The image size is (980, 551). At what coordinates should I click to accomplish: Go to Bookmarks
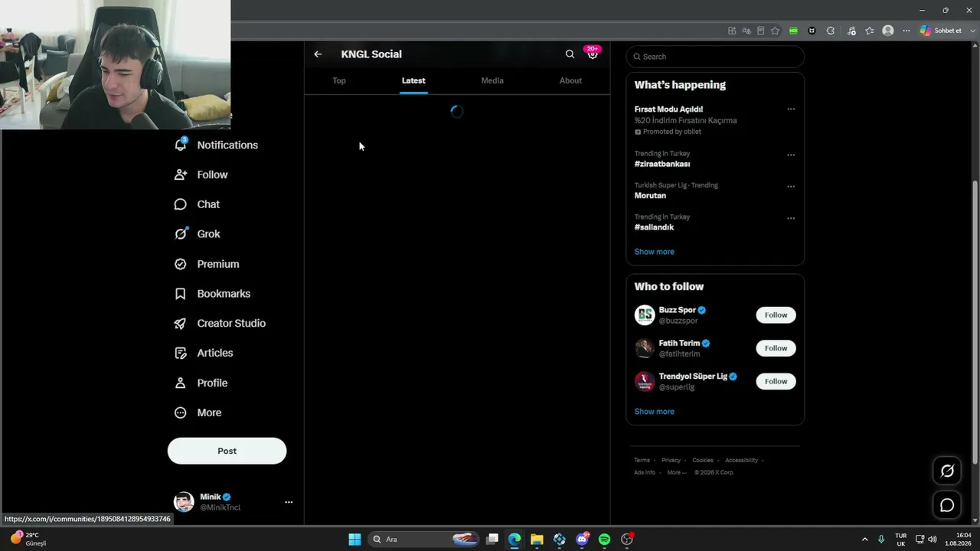point(213,294)
